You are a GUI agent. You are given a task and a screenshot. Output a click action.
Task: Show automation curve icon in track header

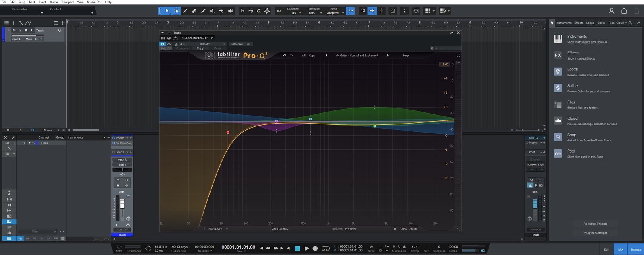[28, 23]
